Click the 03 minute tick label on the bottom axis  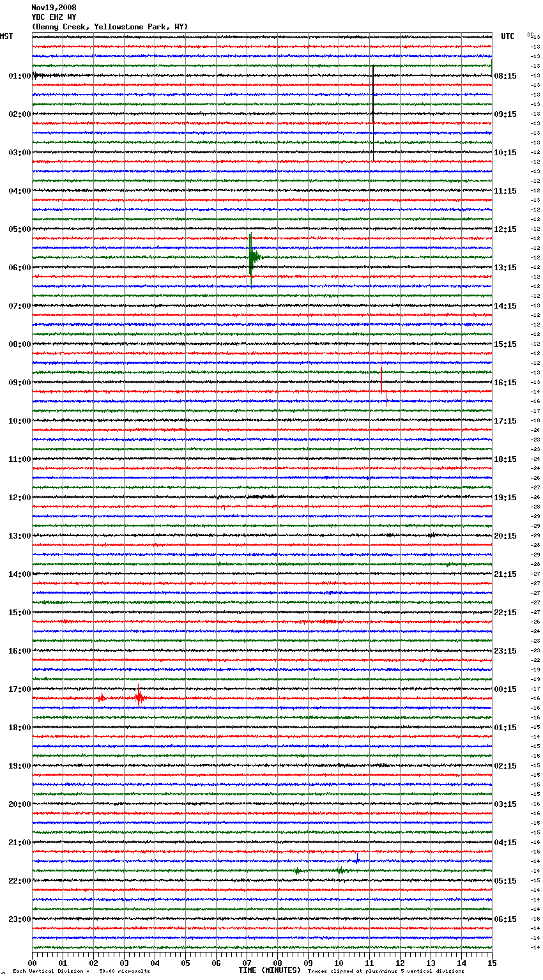[x=124, y=963]
